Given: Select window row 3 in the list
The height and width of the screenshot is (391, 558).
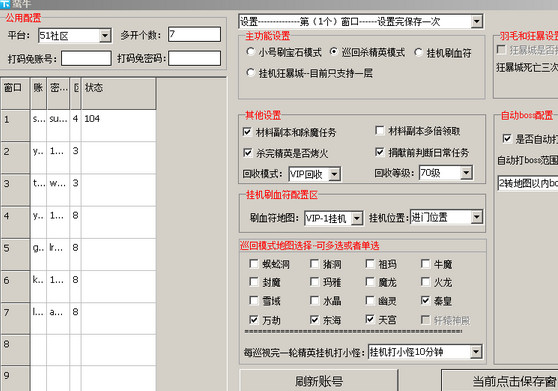Looking at the screenshot, I should pyautogui.click(x=78, y=190).
